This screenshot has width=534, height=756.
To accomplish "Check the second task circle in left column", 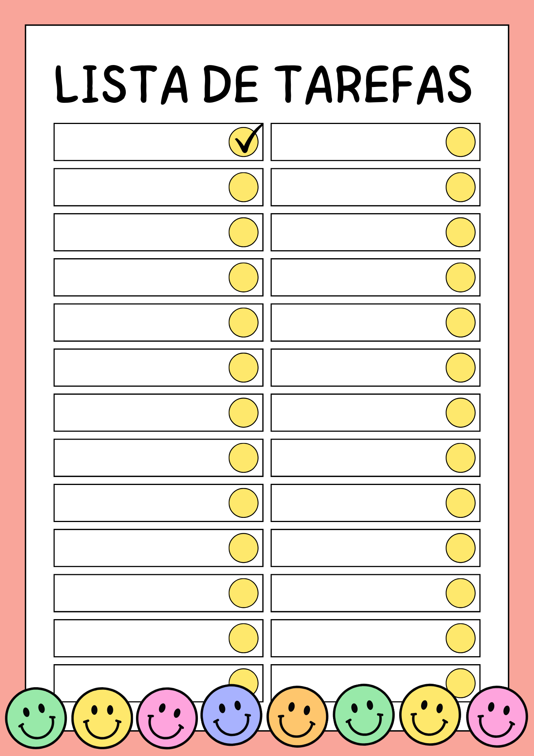I will (244, 187).
